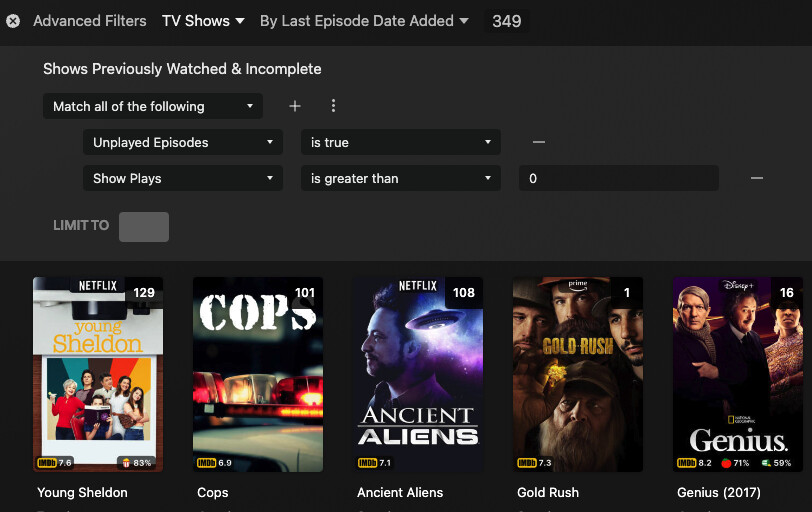Click the 108 unplayed badge on Ancient Aliens
Viewport: 812px width, 512px height.
pyautogui.click(x=464, y=292)
